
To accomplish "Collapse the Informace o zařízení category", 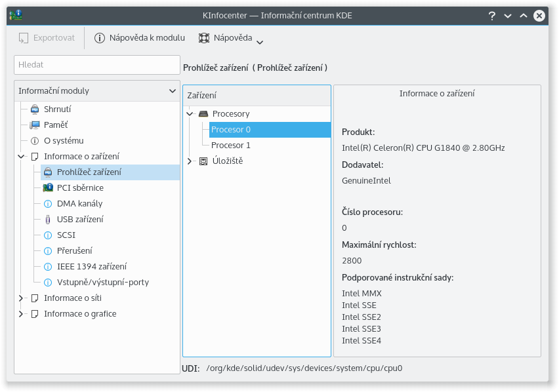I will [x=21, y=156].
